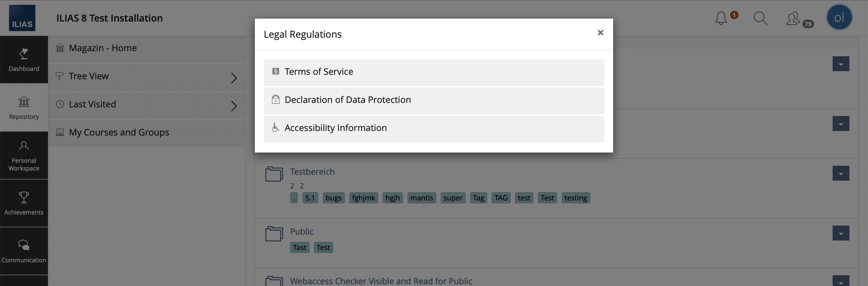The image size is (868, 286).
Task: Open My Courses and Groups
Action: (x=119, y=133)
